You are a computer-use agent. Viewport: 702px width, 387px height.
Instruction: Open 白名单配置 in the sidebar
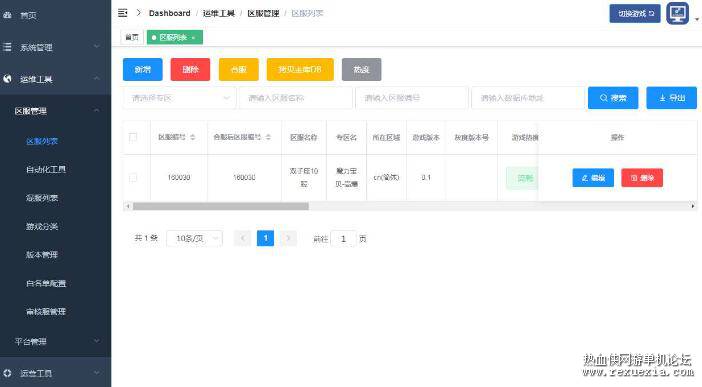[x=46, y=283]
